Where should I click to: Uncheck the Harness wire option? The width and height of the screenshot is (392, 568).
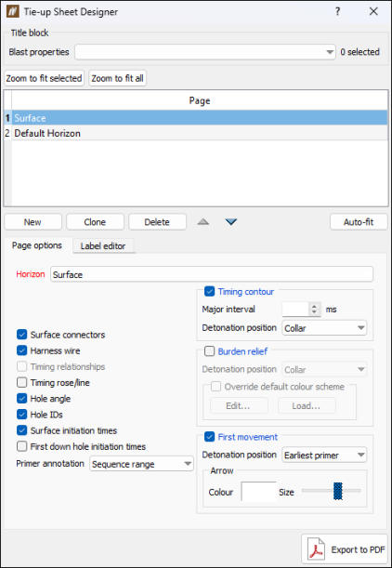pyautogui.click(x=22, y=350)
